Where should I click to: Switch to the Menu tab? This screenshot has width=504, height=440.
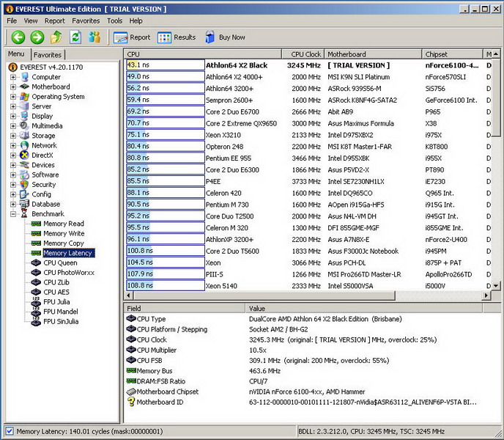pyautogui.click(x=16, y=54)
